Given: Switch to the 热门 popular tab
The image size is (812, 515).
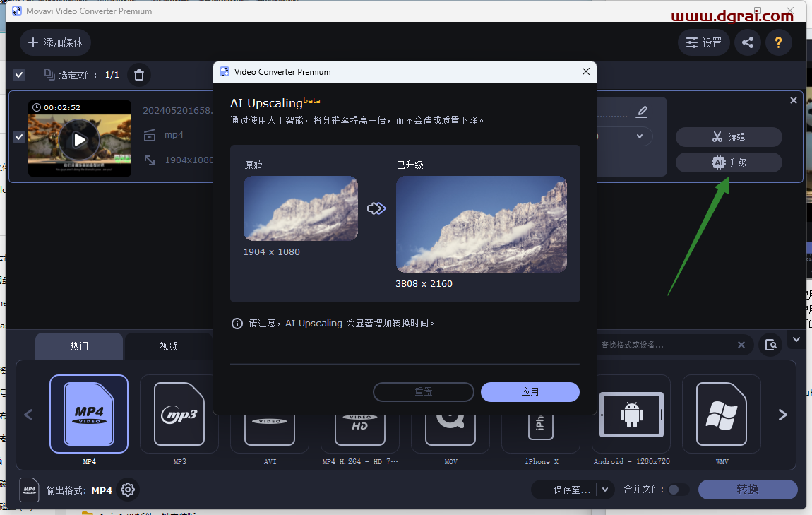Looking at the screenshot, I should click(79, 346).
